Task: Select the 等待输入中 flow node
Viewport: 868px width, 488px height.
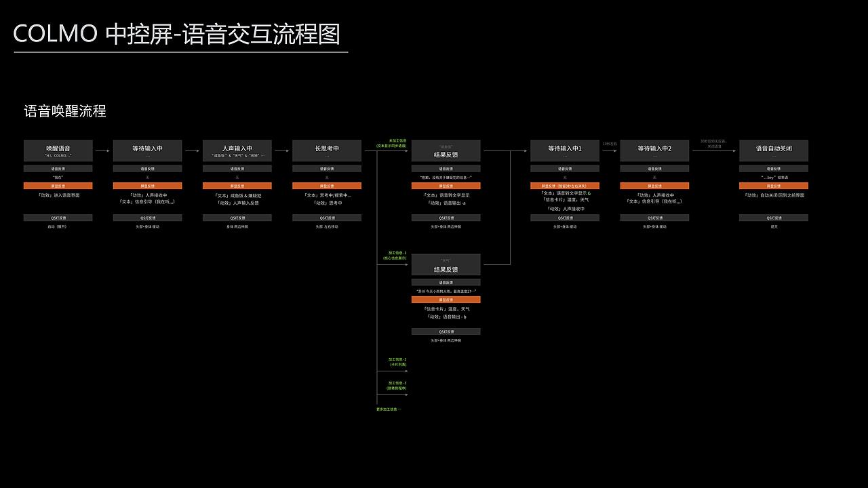Action: click(x=148, y=150)
